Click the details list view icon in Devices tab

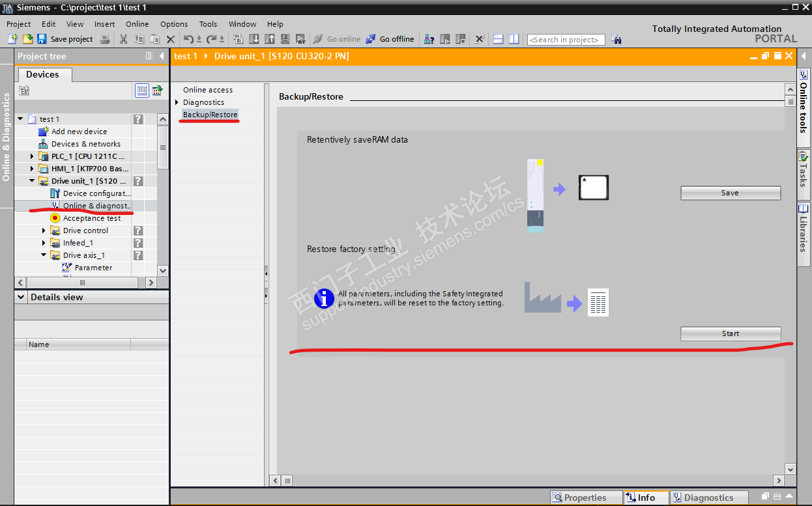pos(142,91)
